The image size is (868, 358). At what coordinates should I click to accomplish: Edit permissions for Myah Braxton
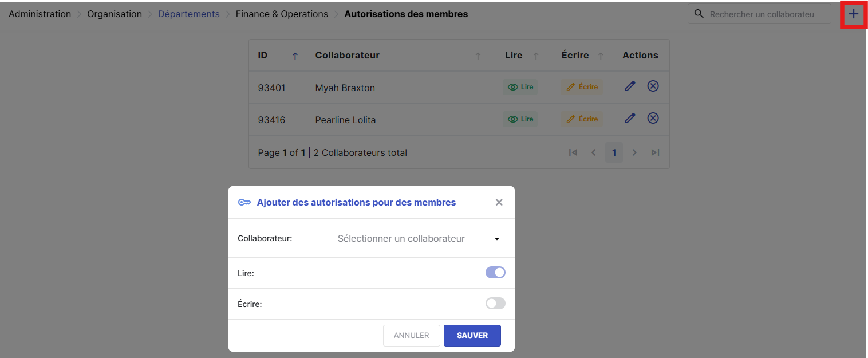pyautogui.click(x=630, y=86)
